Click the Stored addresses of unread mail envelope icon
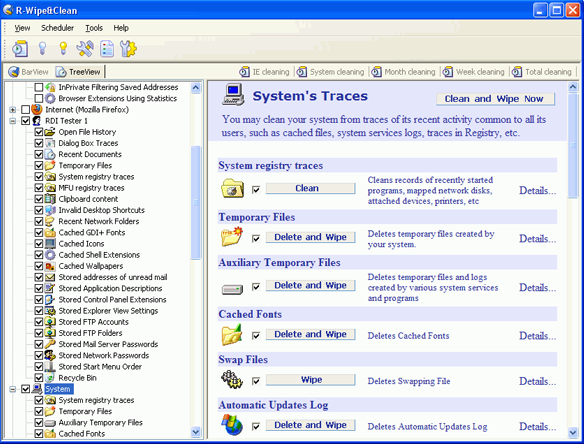 pos(50,277)
